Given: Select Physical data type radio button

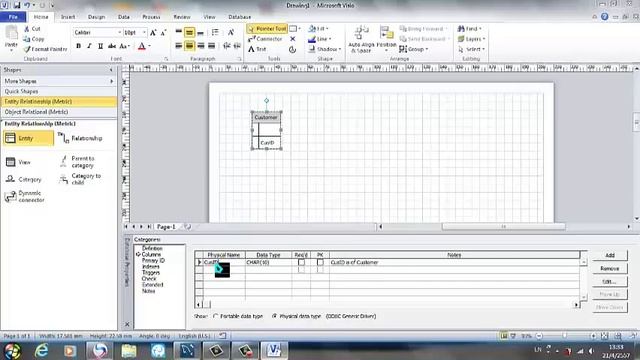Looking at the screenshot, I should 275,316.
